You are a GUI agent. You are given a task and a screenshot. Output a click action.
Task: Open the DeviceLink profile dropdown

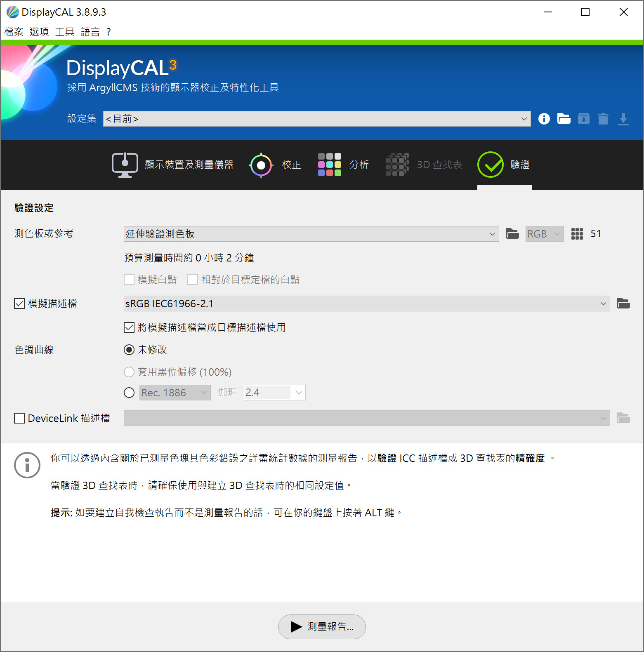pos(367,418)
